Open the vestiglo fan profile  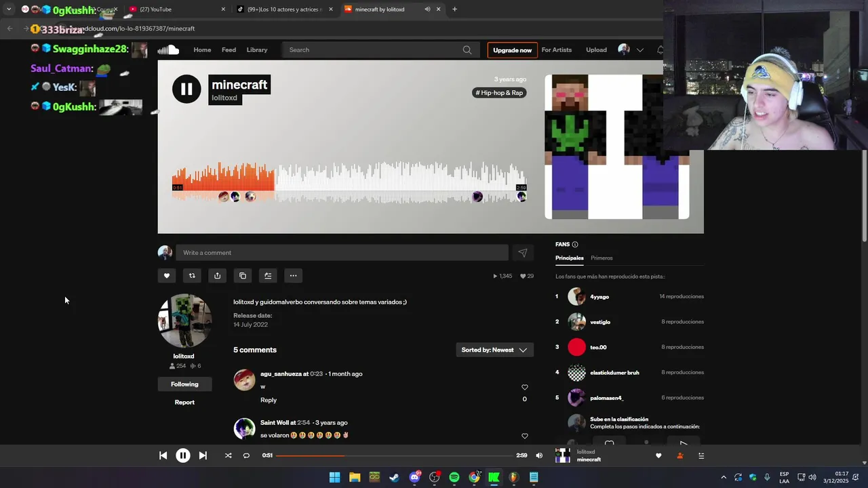600,322
